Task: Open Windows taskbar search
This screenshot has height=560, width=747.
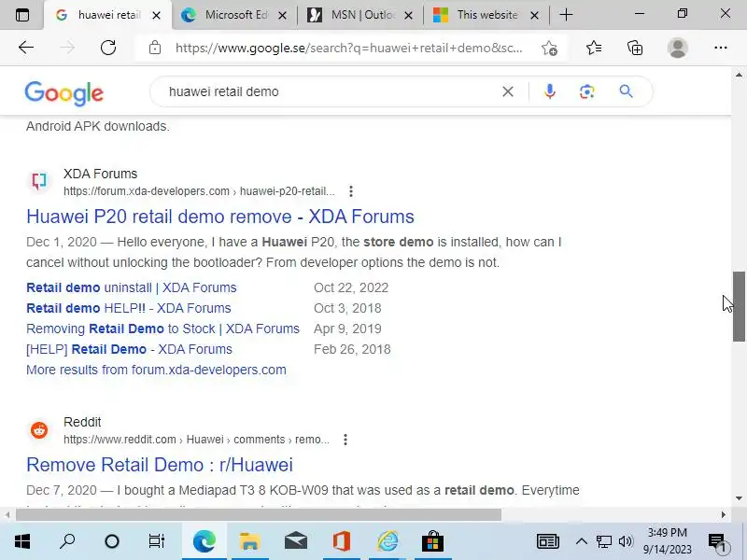Action: 67,541
